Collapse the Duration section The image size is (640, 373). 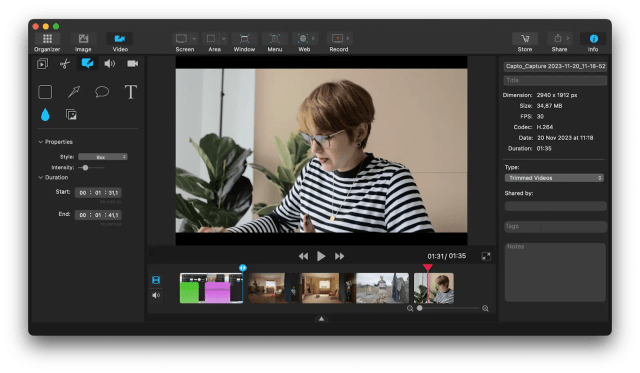[40, 178]
